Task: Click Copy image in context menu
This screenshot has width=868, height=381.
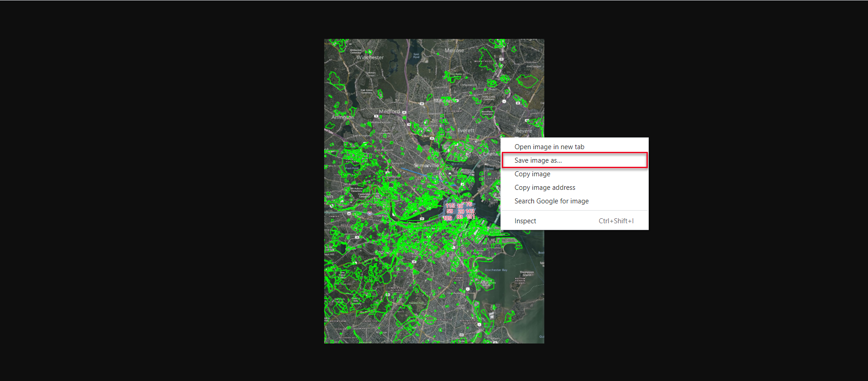Action: tap(532, 174)
